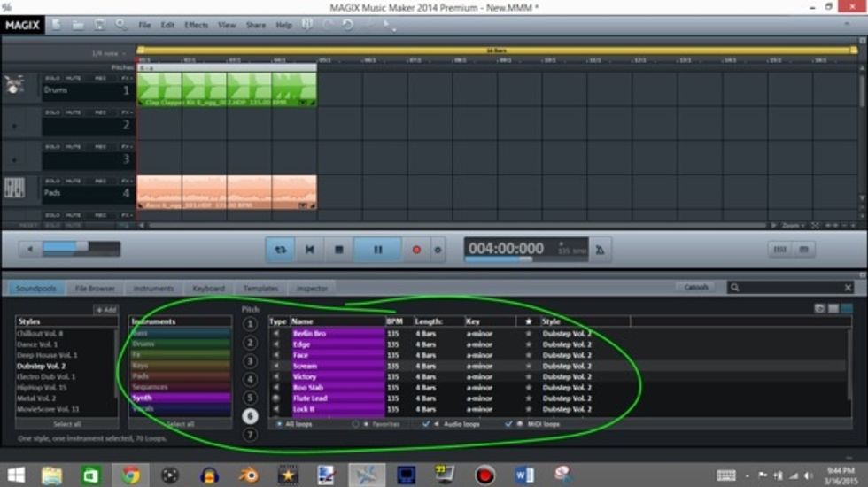Open the 1/4 note grid dropdown
The image size is (868, 487).
coord(109,54)
